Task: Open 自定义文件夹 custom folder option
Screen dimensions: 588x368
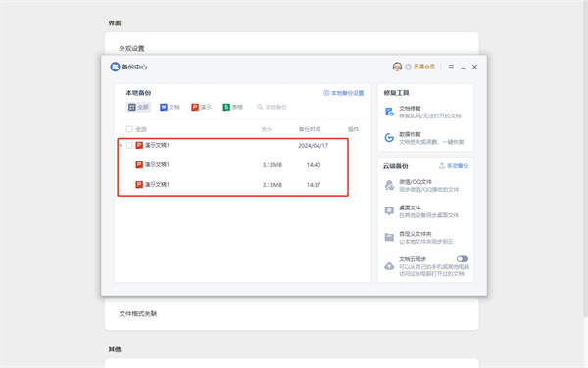Action: coord(425,238)
